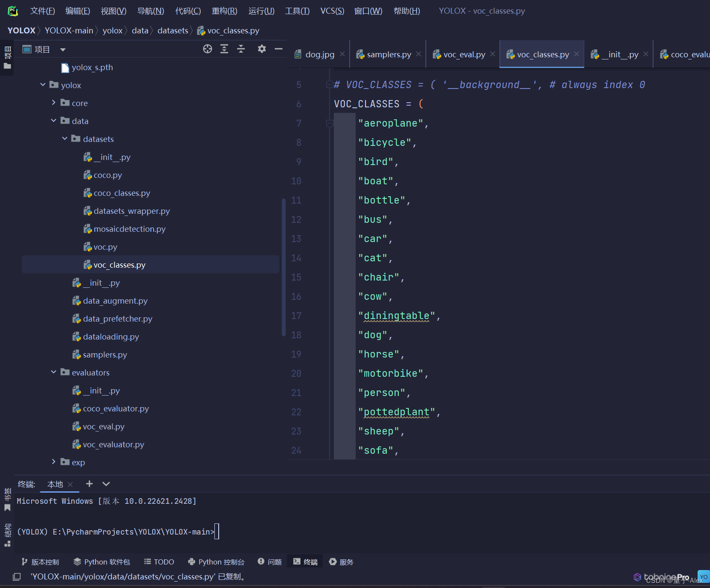Open the 文件(F) menu
The width and height of the screenshot is (710, 588).
[x=42, y=11]
